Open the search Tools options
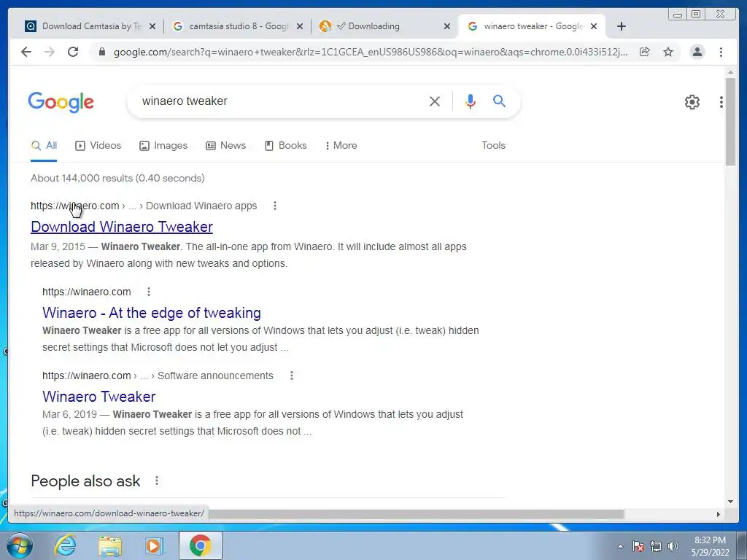The width and height of the screenshot is (747, 560). pyautogui.click(x=493, y=146)
